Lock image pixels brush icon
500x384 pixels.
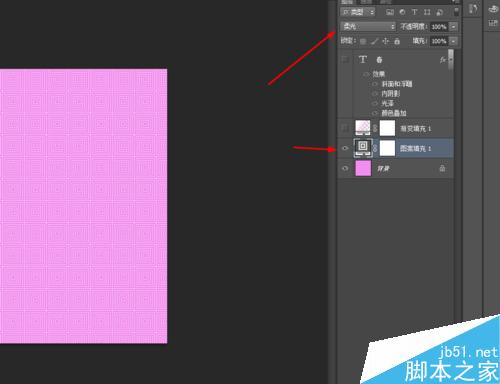[375, 41]
